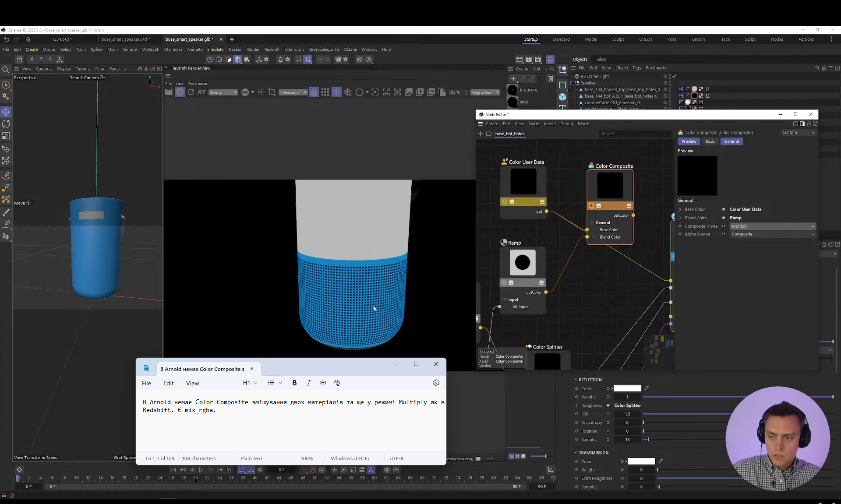Open the Beauty AOV dropdown
The height and width of the screenshot is (504, 841).
(x=223, y=92)
